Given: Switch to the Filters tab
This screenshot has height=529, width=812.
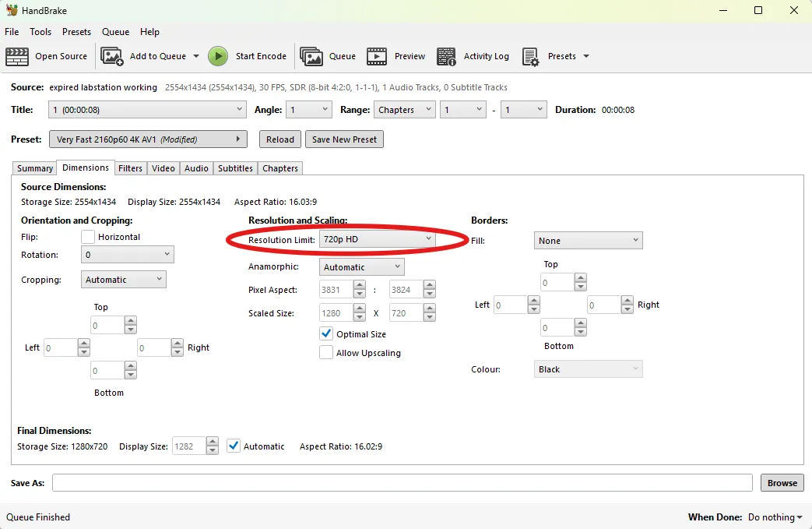Looking at the screenshot, I should click(130, 168).
